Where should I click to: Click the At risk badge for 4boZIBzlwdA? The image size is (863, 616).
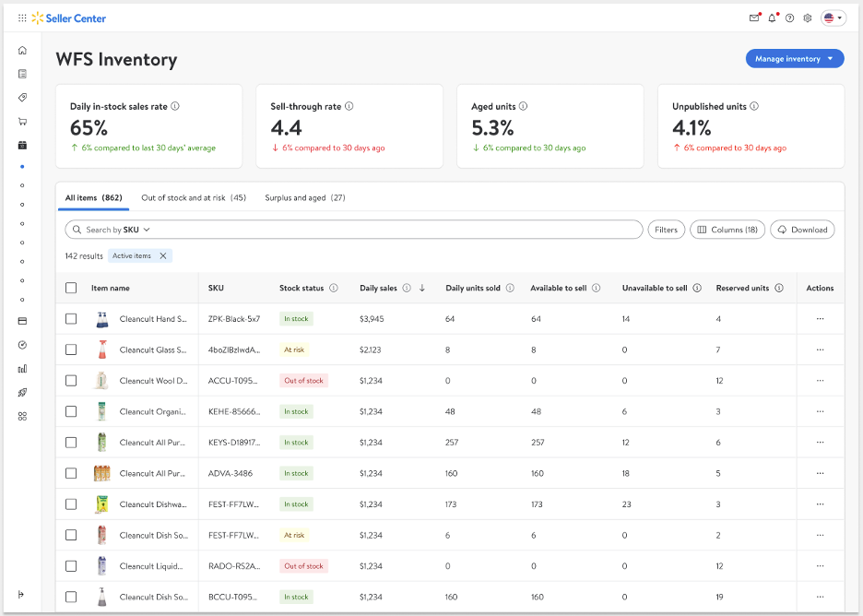click(294, 349)
